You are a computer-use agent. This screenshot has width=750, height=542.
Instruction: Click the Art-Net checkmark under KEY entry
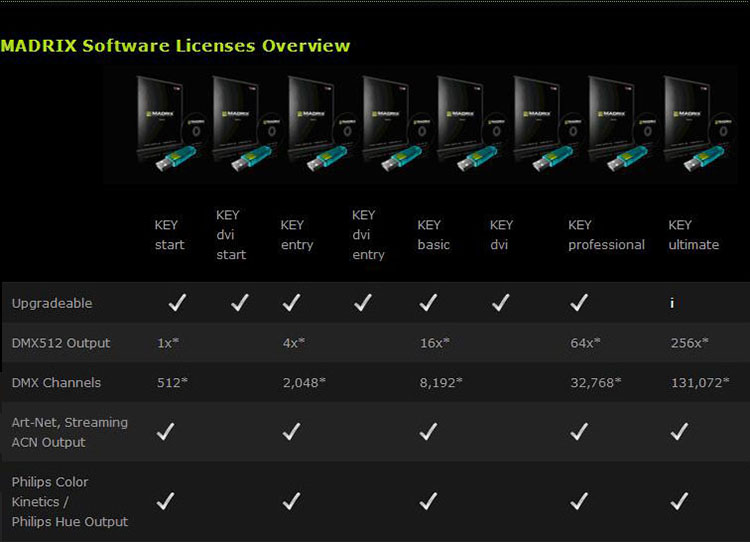point(292,431)
